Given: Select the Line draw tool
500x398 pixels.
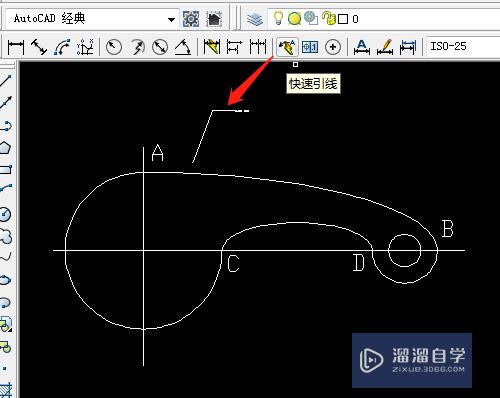Looking at the screenshot, I should tap(5, 80).
